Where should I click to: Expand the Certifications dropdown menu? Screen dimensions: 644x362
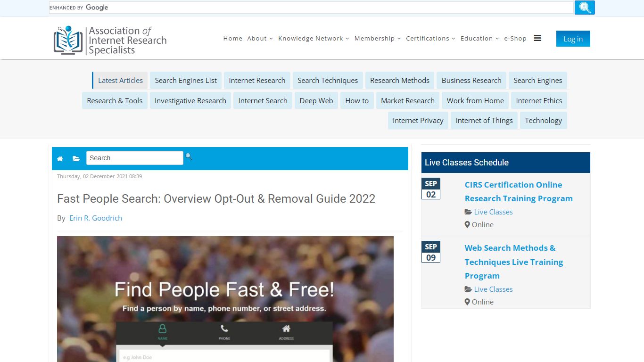(x=431, y=39)
